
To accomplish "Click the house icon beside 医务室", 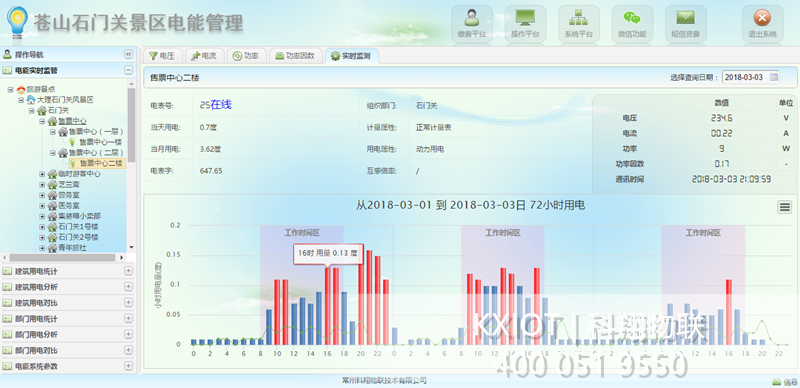I will (52, 205).
